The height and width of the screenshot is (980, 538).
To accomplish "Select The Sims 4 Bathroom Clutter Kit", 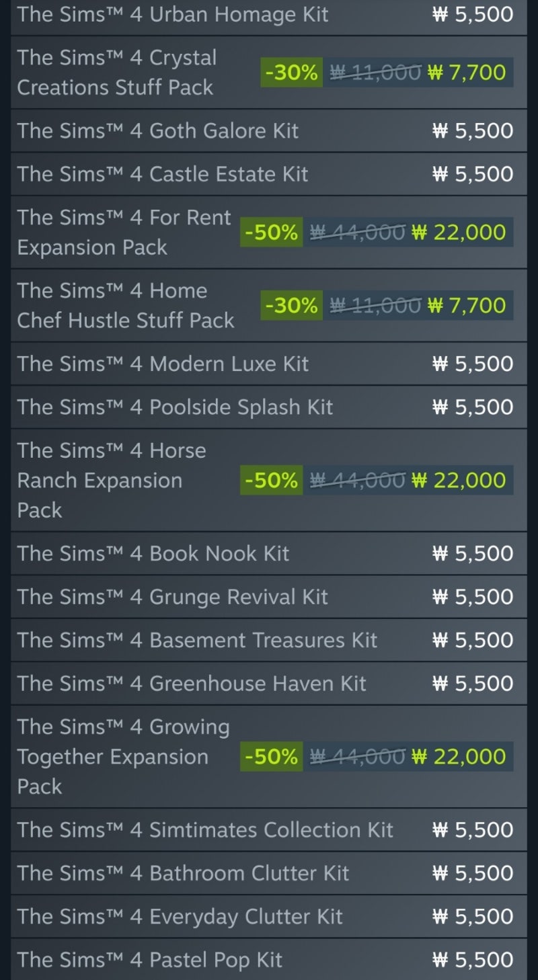I will point(268,872).
